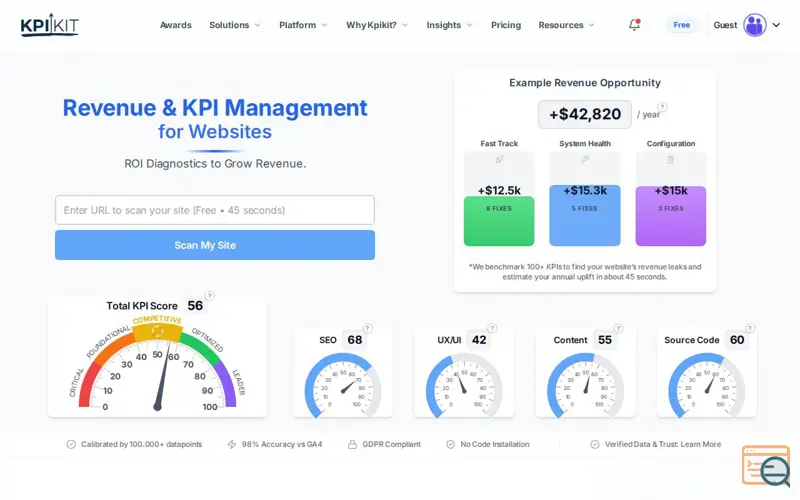
Task: Expand the Why Kpikit? menu
Action: (x=377, y=25)
